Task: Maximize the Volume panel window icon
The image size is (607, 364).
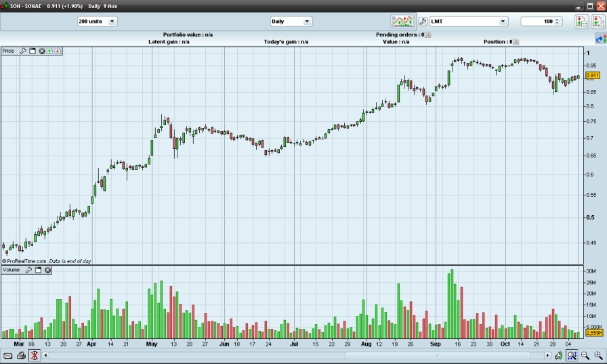Action: click(x=39, y=270)
